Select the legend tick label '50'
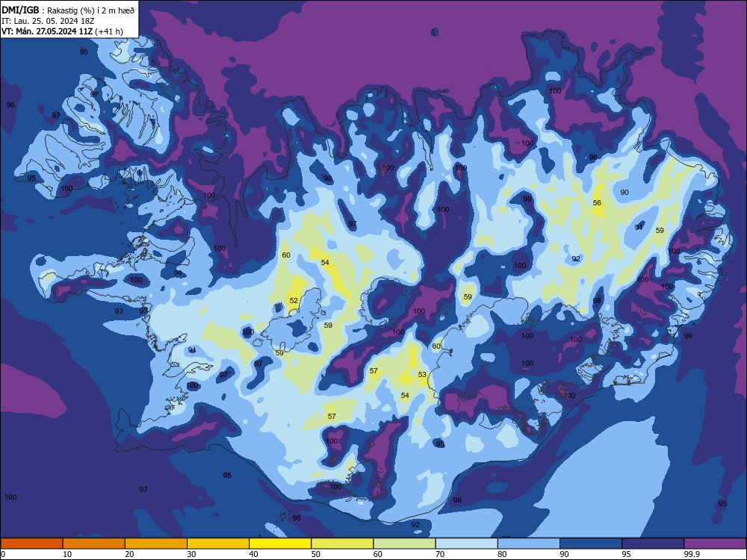Viewport: 747px width, 560px height. tap(315, 554)
